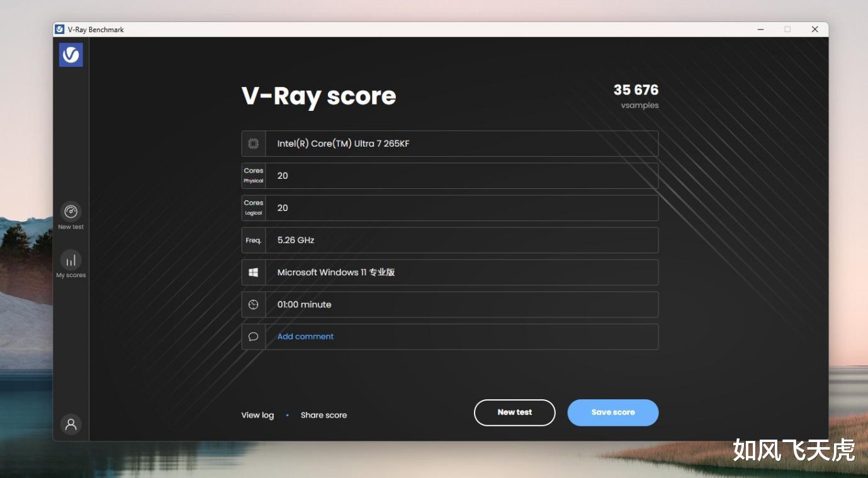Click the CPU chip icon beside the processor name

point(253,144)
